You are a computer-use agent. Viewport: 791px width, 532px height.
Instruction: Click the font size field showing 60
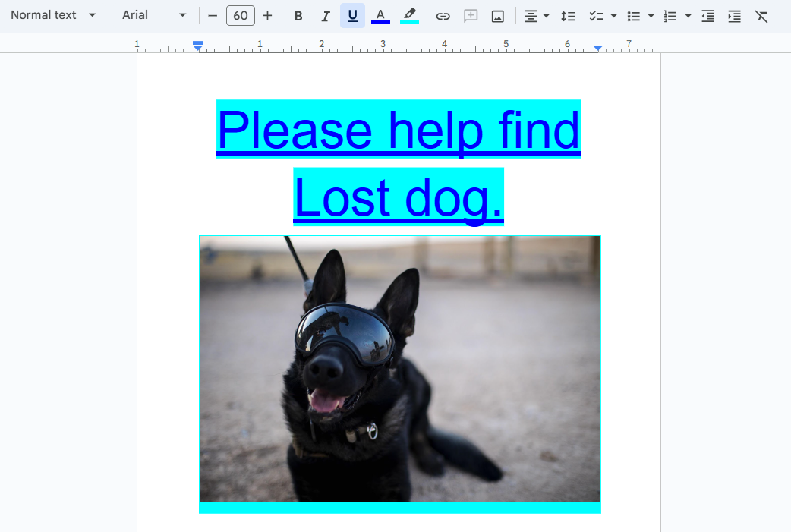tap(240, 16)
